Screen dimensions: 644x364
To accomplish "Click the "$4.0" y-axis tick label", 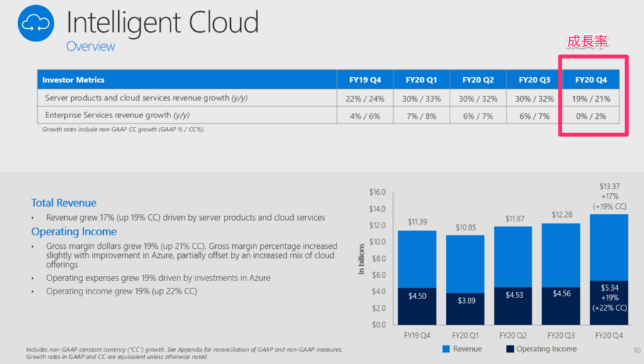I will click(x=379, y=291).
